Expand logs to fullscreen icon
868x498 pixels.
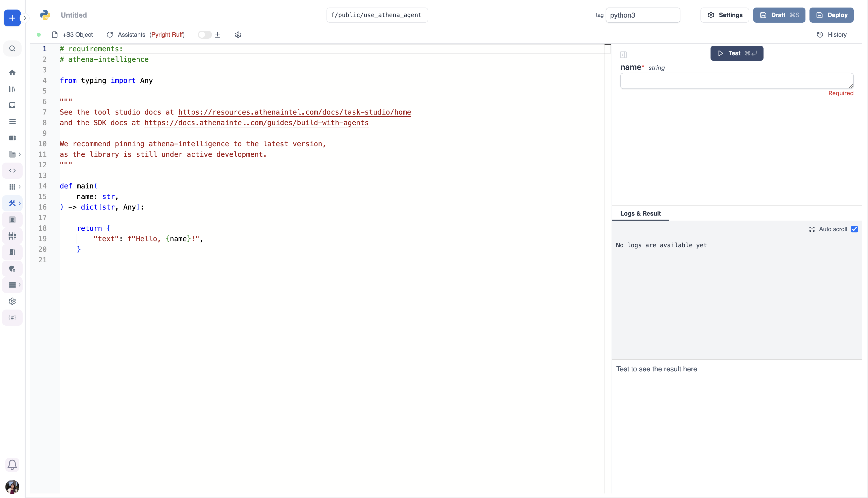[812, 229]
